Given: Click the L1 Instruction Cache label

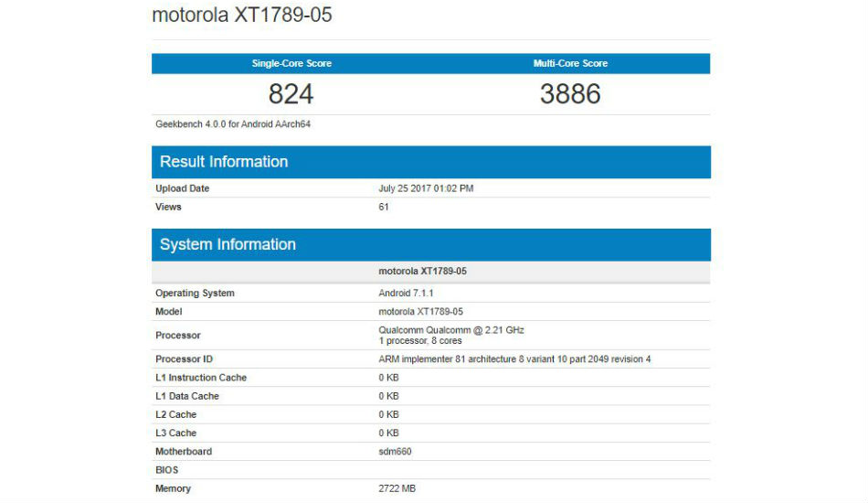Looking at the screenshot, I should pyautogui.click(x=201, y=377).
